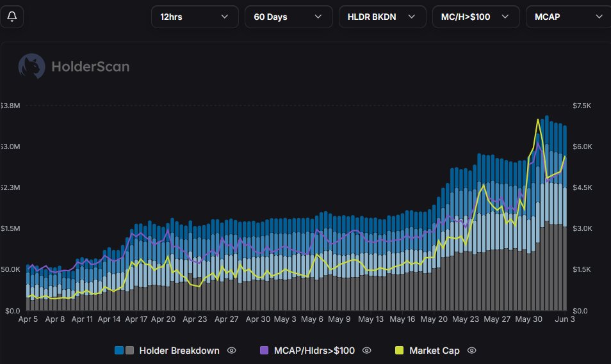Open the MCAP dropdown

[569, 17]
